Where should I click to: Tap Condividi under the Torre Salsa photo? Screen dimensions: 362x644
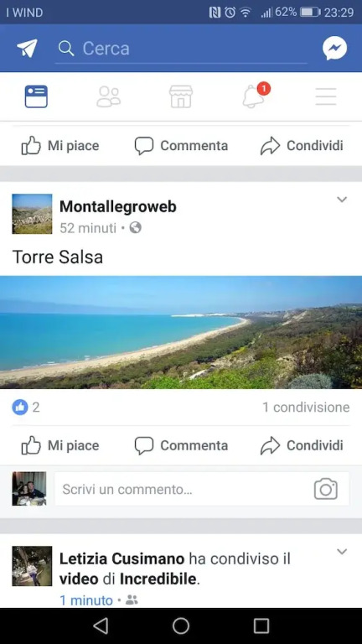coord(302,445)
